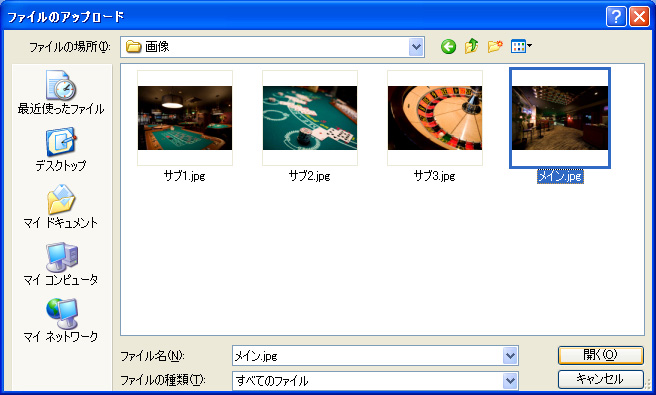Open マイ ネットワーク in places bar
The image size is (656, 395).
point(61,321)
